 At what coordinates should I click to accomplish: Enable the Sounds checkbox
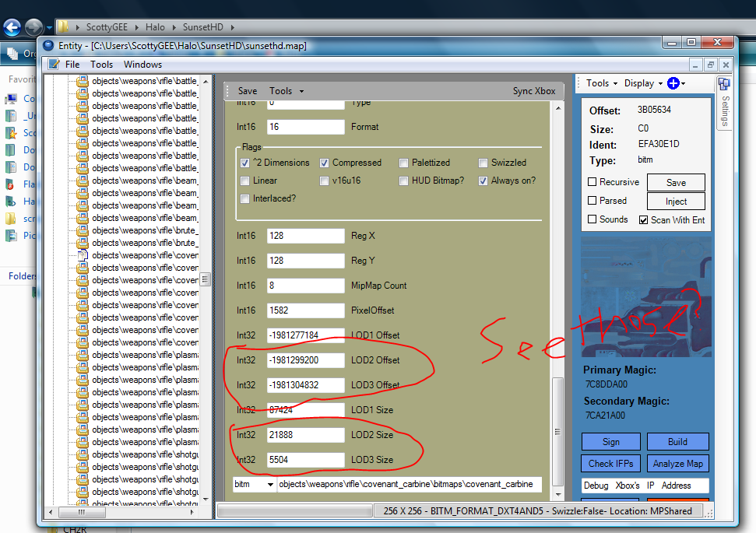[x=592, y=219]
